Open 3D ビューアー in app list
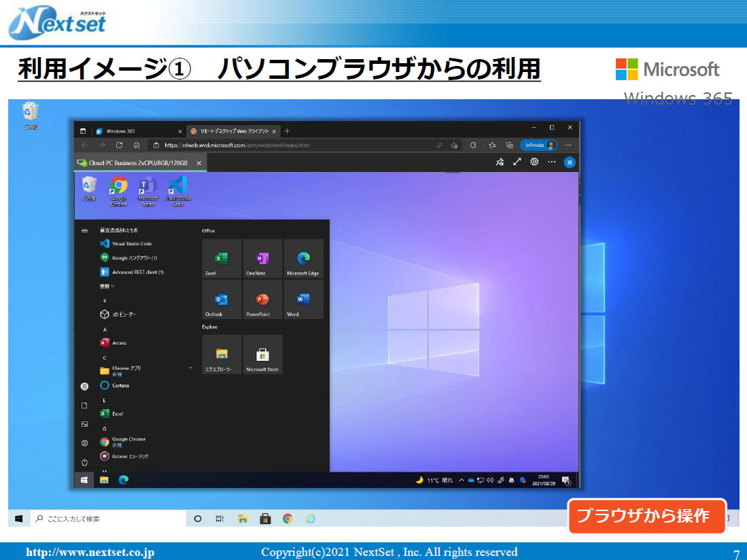747x560 pixels. 118,314
